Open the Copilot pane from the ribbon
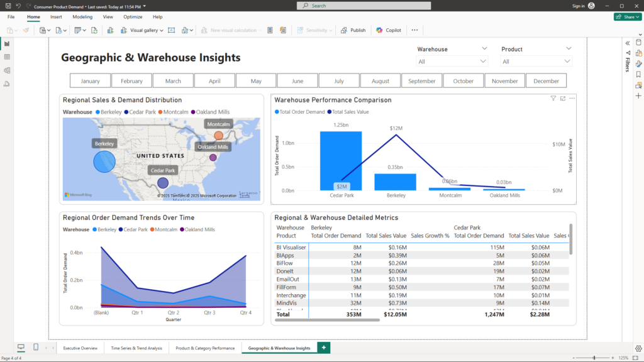The height and width of the screenshot is (362, 644). (389, 30)
